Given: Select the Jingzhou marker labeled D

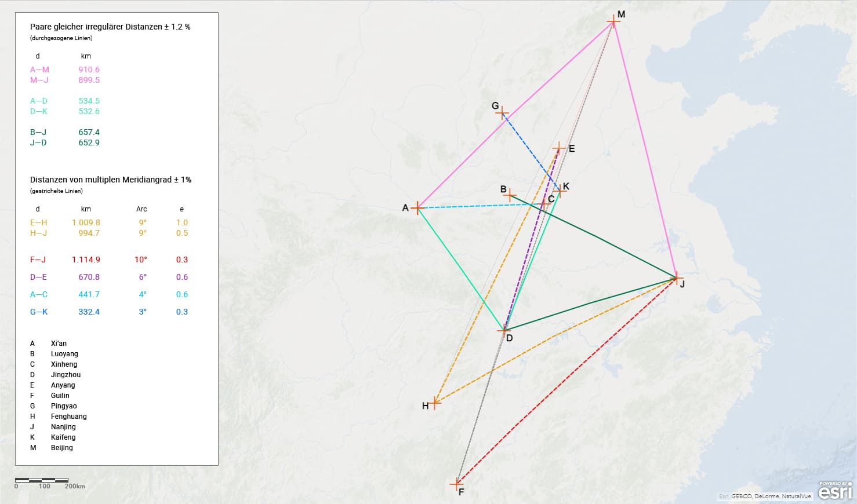Looking at the screenshot, I should coord(504,330).
